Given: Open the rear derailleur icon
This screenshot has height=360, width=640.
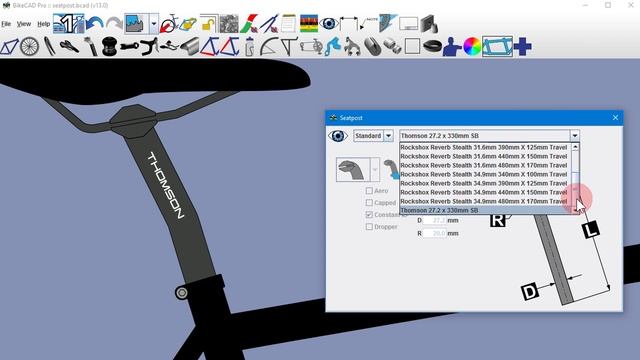Looking at the screenshot, I should pos(333,47).
